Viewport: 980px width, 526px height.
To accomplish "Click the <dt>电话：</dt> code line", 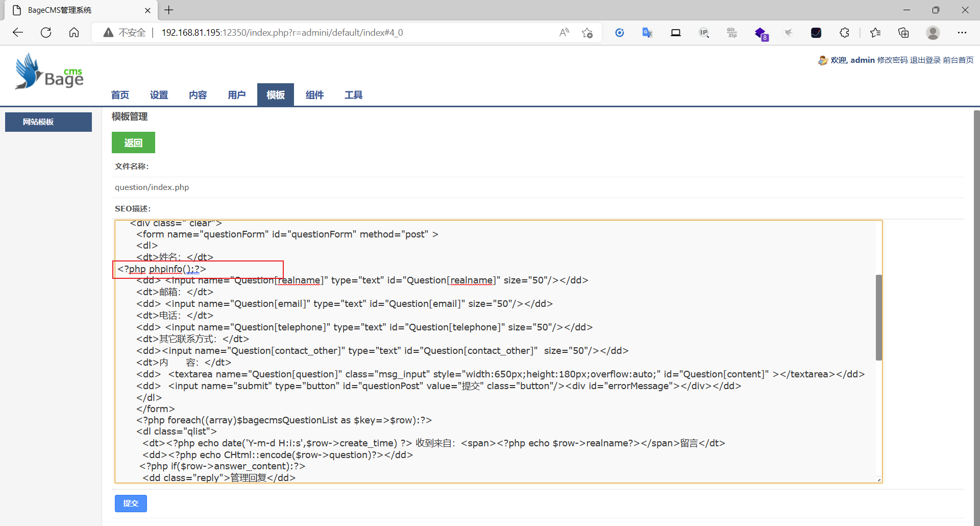I will coord(175,316).
